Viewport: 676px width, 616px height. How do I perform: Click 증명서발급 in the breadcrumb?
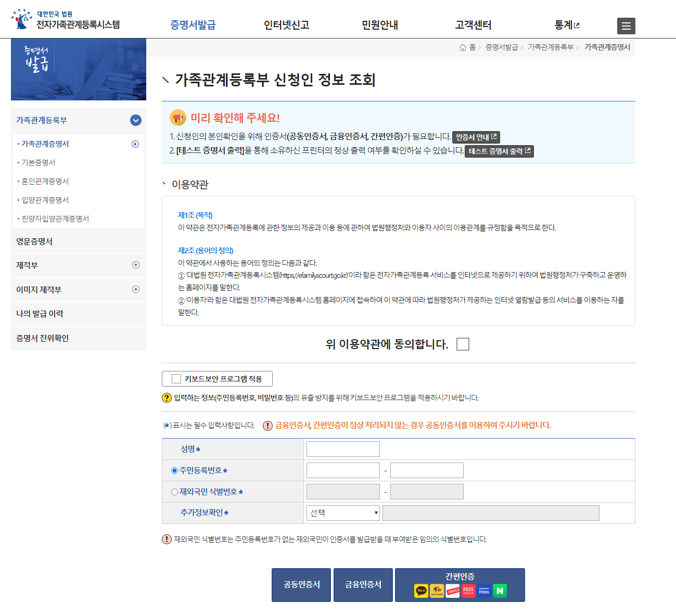[x=502, y=47]
